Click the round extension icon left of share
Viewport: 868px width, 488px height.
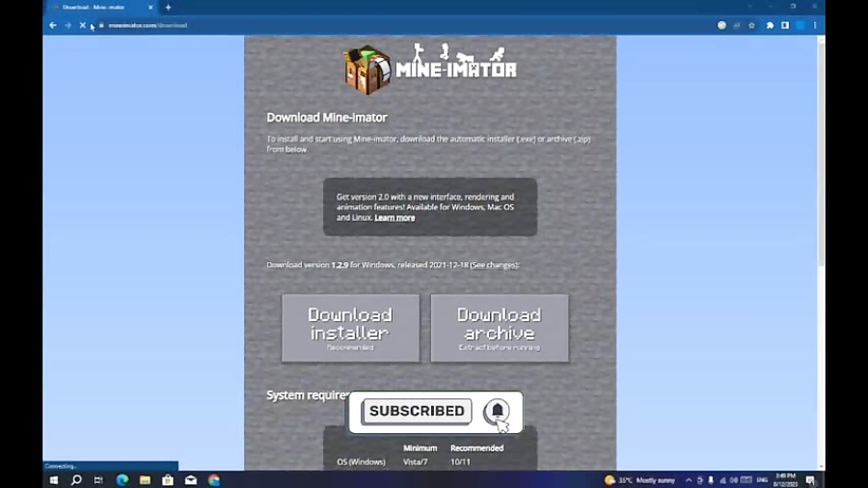pos(721,25)
